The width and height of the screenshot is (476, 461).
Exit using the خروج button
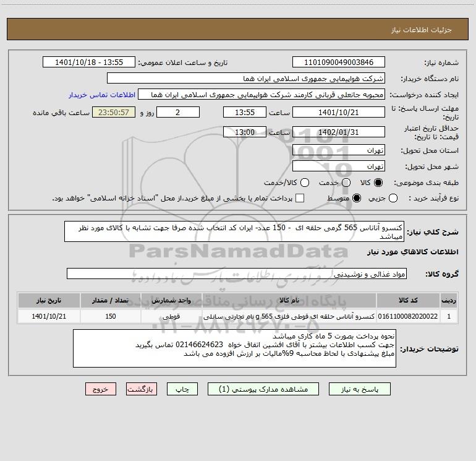[x=101, y=389]
